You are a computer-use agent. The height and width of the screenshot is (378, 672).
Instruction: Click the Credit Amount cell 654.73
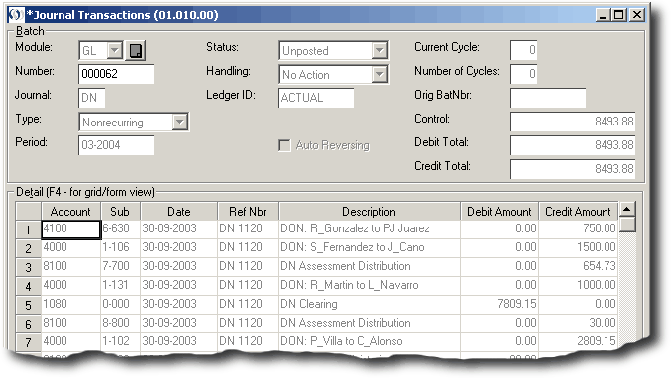pos(578,266)
